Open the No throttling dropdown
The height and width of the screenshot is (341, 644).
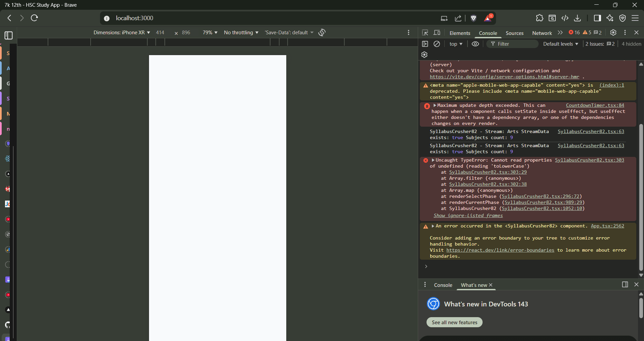[241, 33]
